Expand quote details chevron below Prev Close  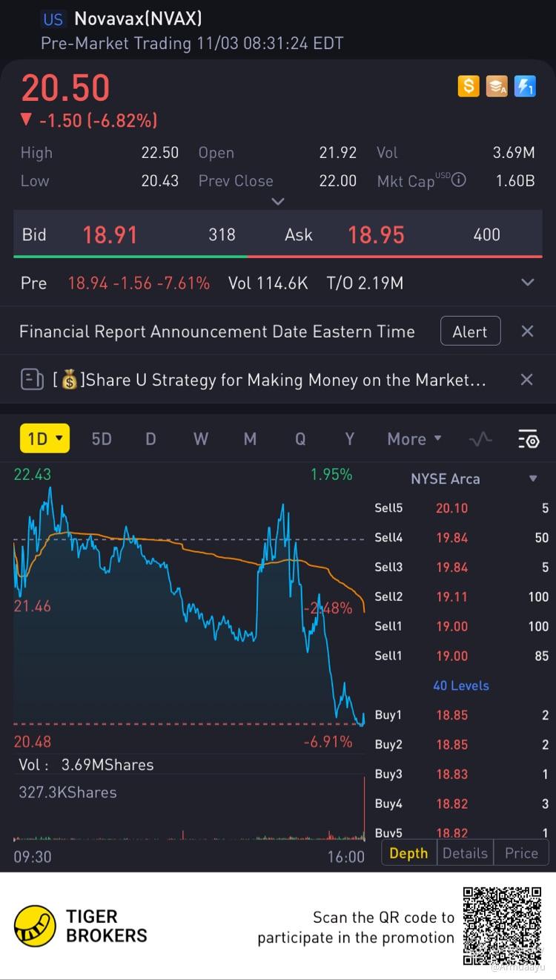click(x=278, y=201)
